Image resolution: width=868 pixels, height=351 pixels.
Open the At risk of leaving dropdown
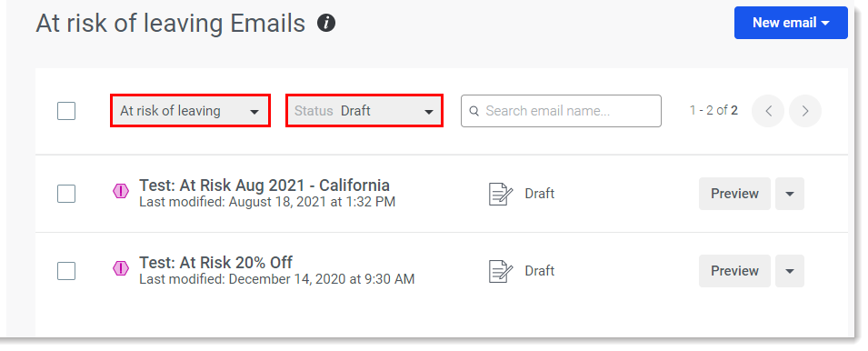pos(190,111)
